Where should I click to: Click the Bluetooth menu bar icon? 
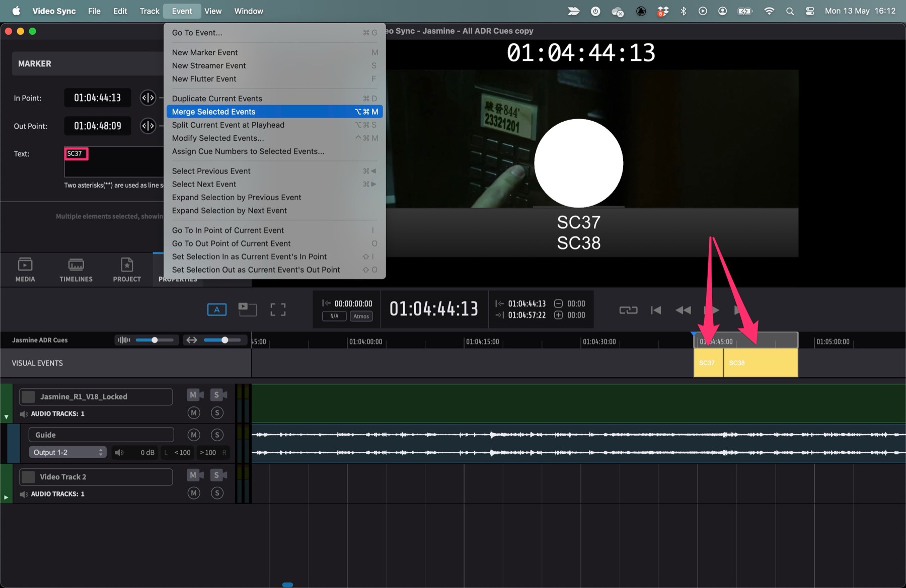click(x=683, y=11)
